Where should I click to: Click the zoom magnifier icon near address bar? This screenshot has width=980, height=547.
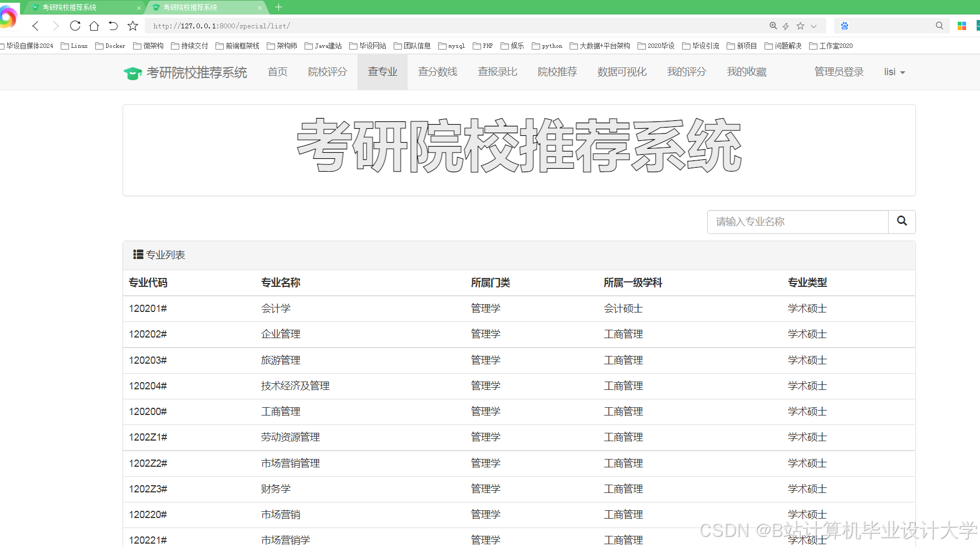(773, 26)
